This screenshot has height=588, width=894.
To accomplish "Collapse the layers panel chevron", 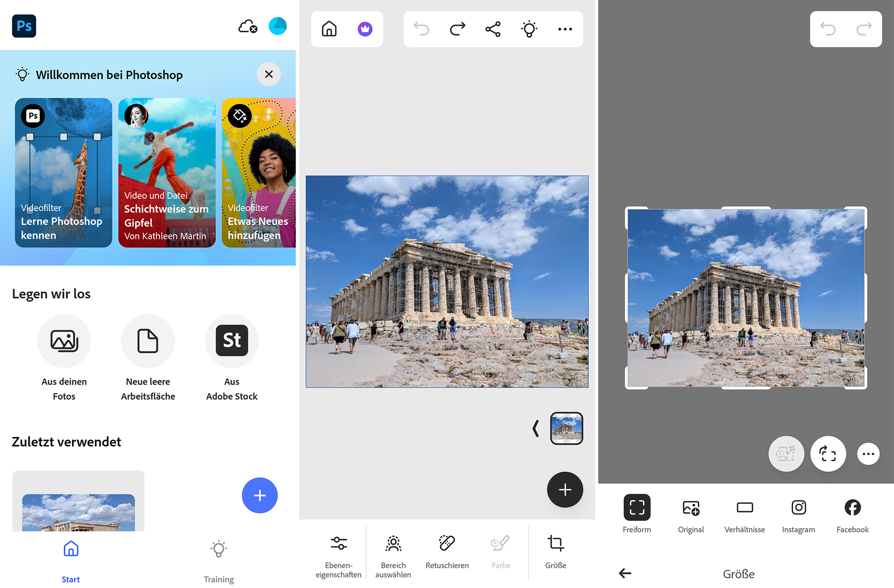I will [535, 428].
